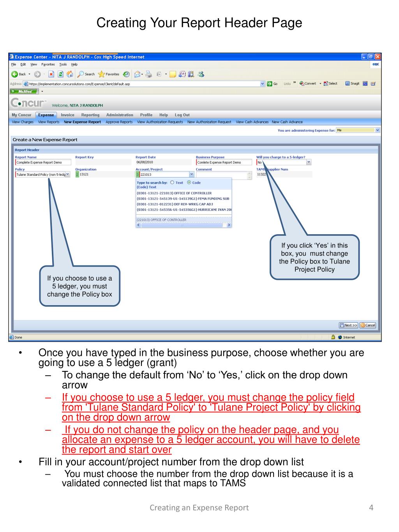
Task: Switch to the Administration tab
Action: [120, 115]
